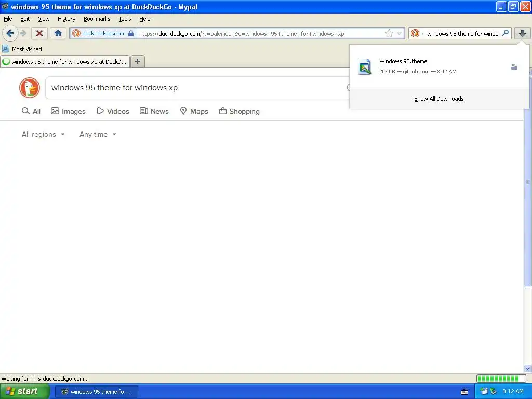Open the Bookmarks menu
The width and height of the screenshot is (532, 399).
(x=97, y=19)
